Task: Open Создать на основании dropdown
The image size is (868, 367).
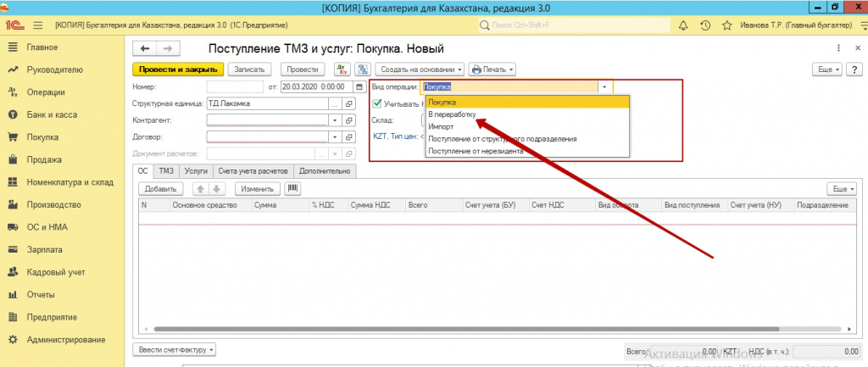Action: [420, 70]
